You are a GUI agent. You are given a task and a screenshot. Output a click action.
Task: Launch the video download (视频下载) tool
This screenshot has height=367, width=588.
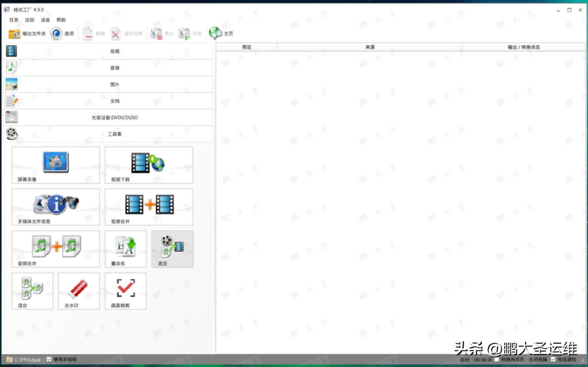149,165
